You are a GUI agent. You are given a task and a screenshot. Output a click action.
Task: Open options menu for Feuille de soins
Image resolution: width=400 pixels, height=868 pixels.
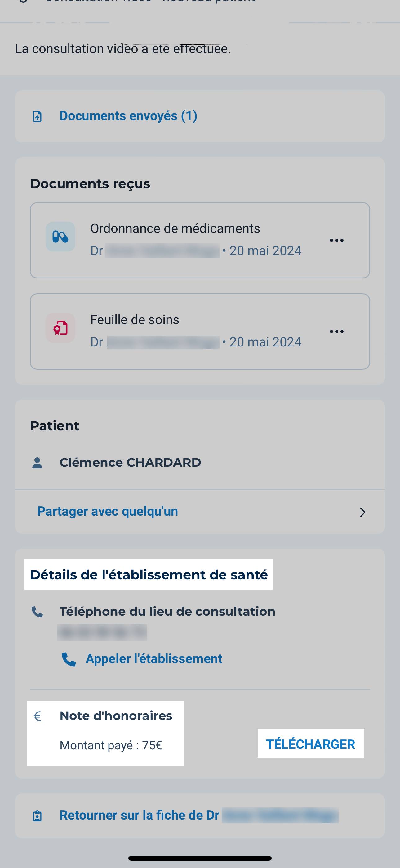[336, 332]
